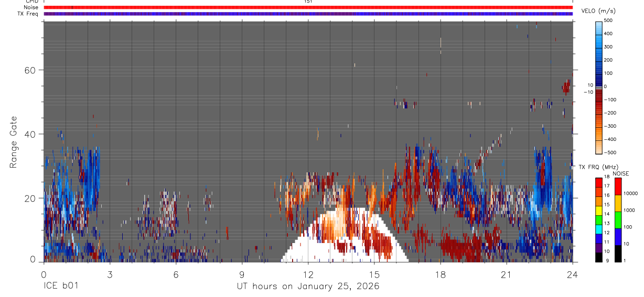Click the "TX FRQ (MHz)" legend title
Screen dimensions: 644x297
click(598, 167)
